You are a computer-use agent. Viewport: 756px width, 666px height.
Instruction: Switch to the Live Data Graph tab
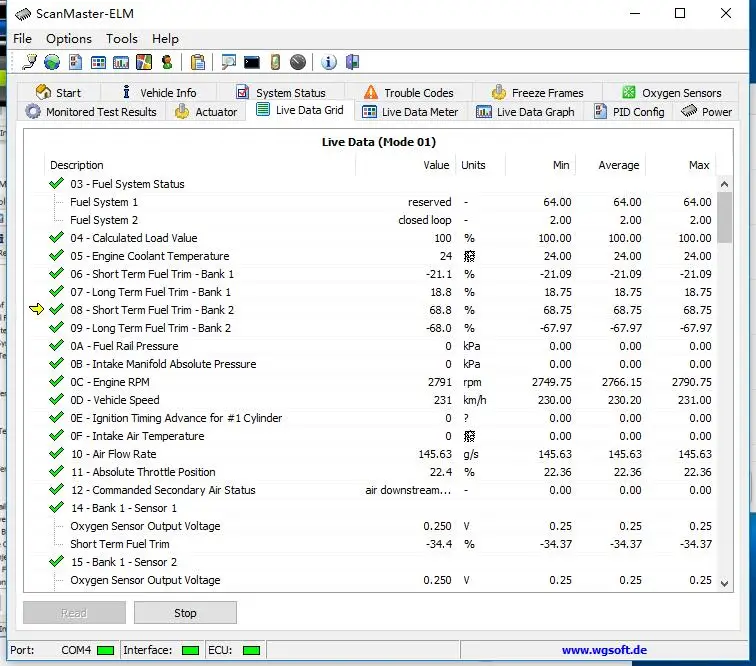coord(526,112)
